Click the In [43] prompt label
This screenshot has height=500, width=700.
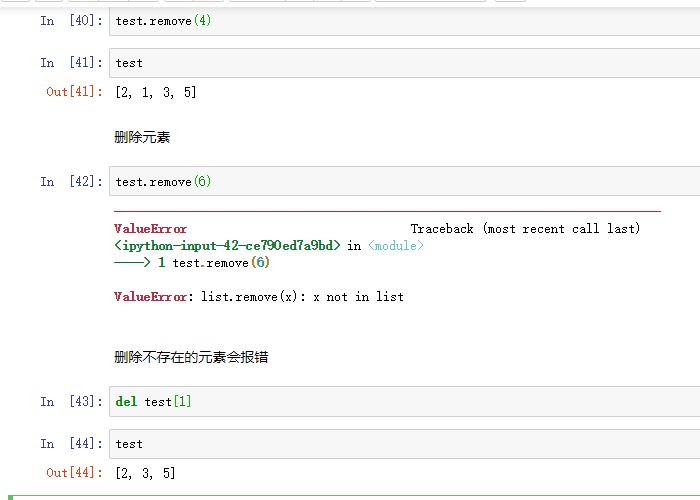pos(71,401)
